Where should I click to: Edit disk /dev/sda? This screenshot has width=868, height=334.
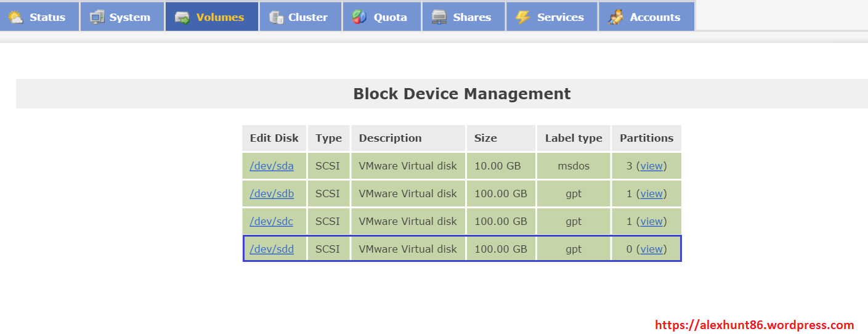click(x=272, y=166)
